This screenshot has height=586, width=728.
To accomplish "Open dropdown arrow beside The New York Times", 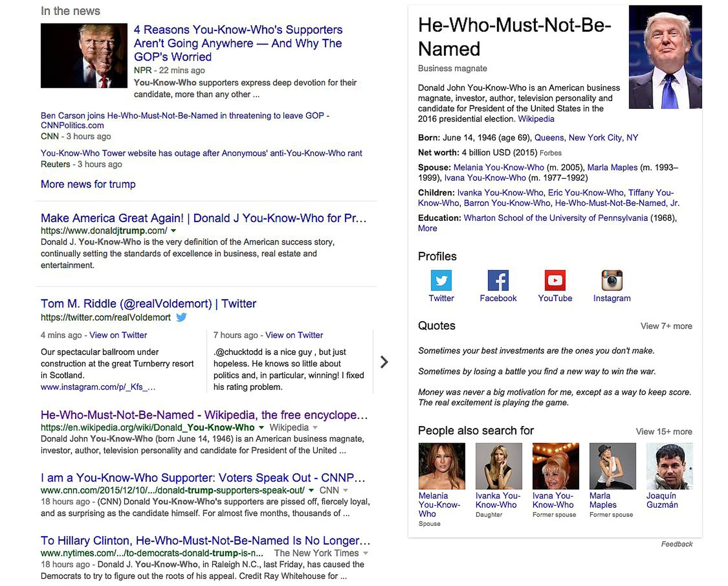I will point(366,553).
